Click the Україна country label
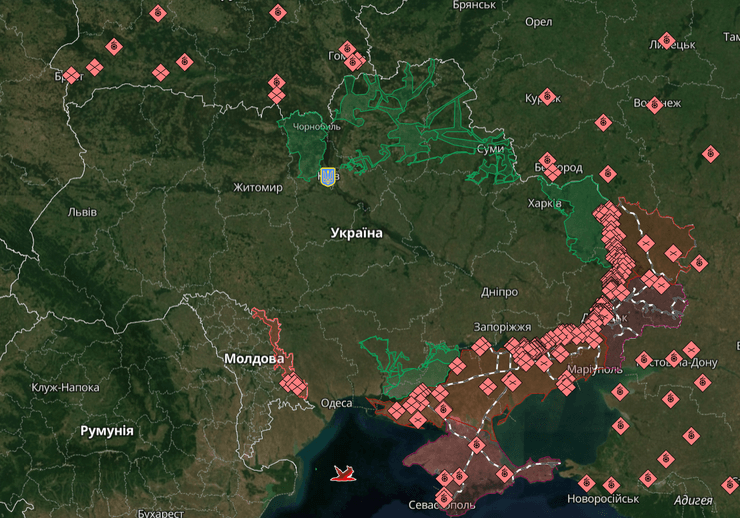Screen dimensions: 740x518 click(356, 232)
